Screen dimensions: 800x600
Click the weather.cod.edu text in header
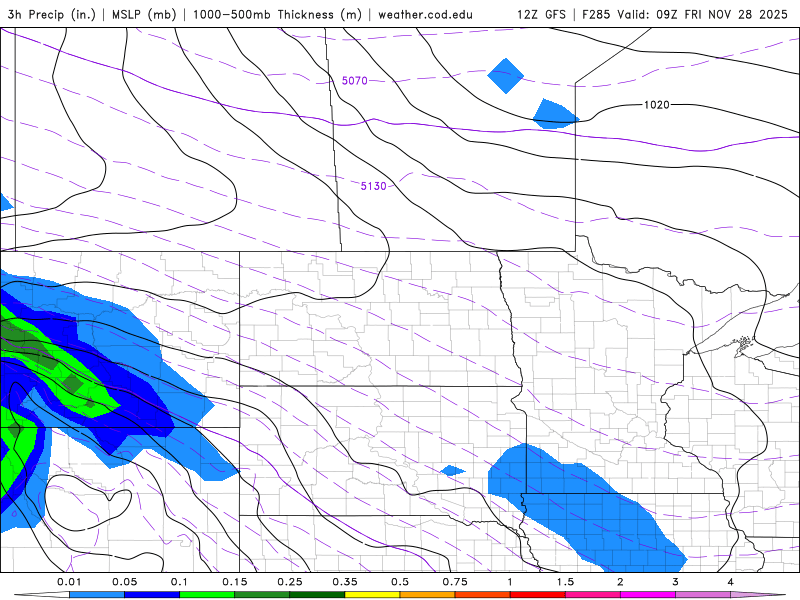(425, 14)
